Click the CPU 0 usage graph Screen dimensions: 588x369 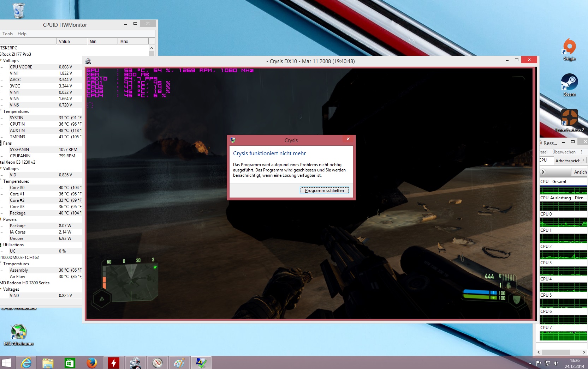tap(563, 222)
